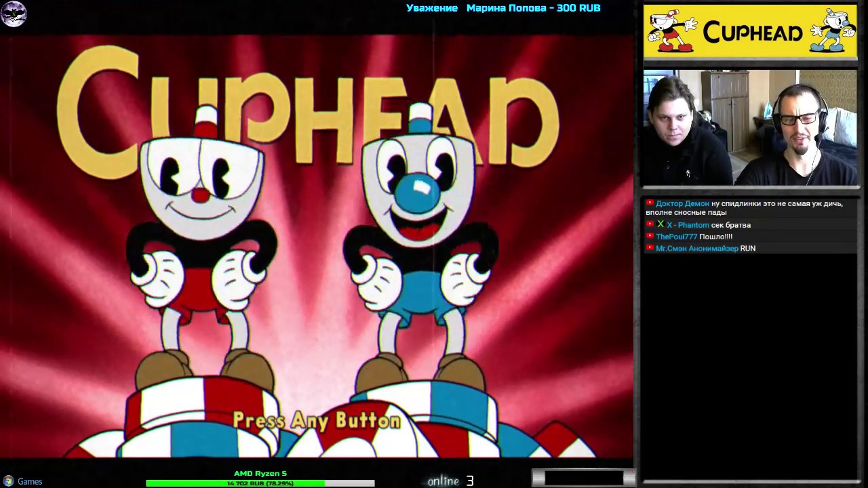
Task: Click the 'online 3' viewer counter
Action: tap(450, 481)
